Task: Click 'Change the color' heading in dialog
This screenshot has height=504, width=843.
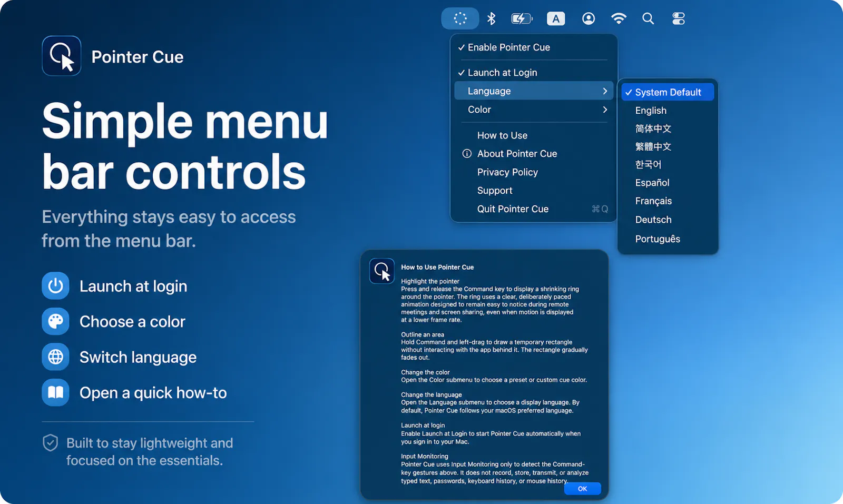Action: pos(425,372)
